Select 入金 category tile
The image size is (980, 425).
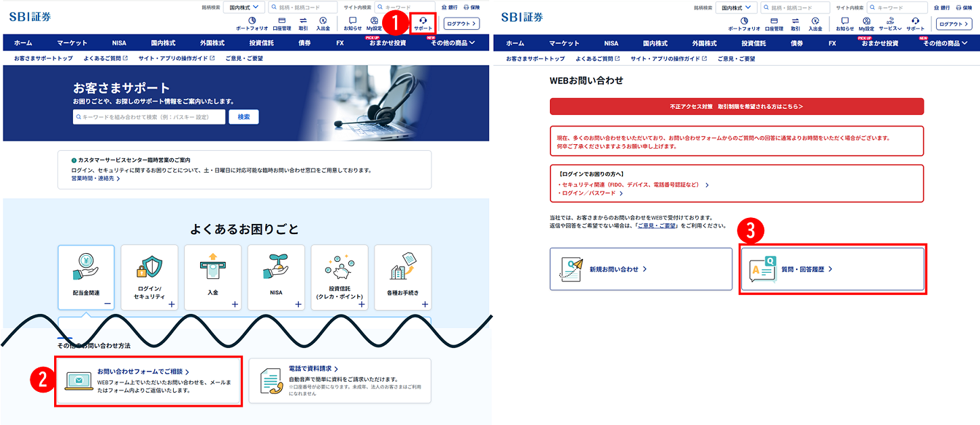pyautogui.click(x=212, y=277)
